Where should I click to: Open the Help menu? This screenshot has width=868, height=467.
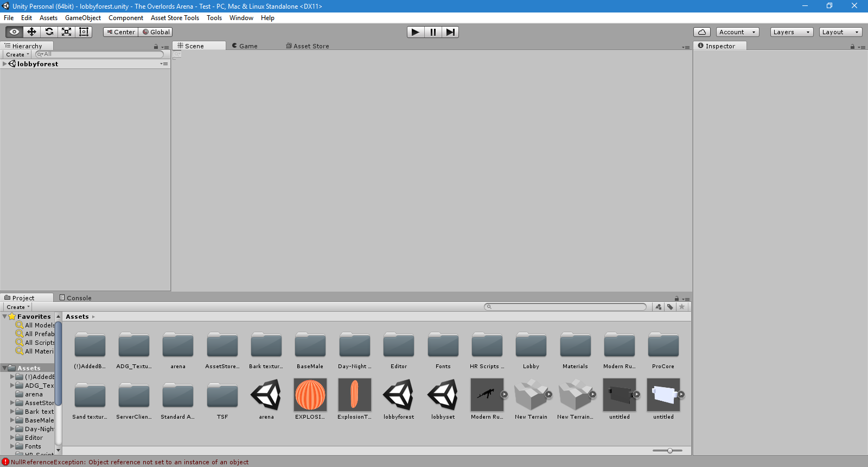[x=267, y=18]
